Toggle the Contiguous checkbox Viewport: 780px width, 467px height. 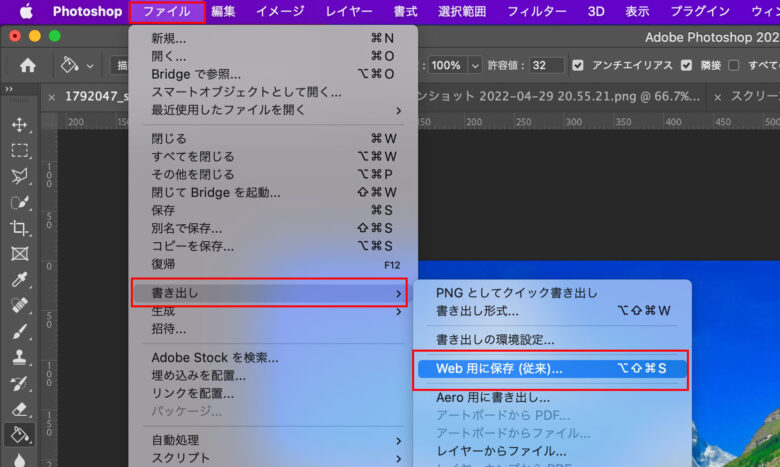(x=686, y=65)
